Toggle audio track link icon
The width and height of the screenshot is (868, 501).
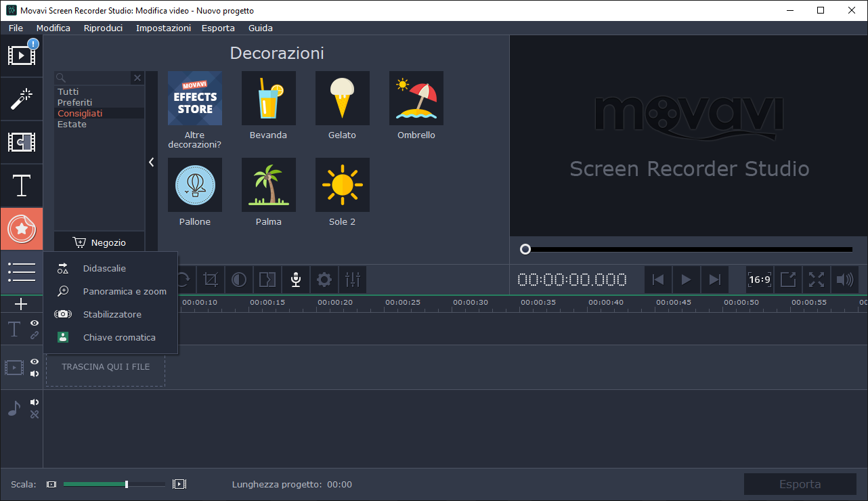point(35,414)
